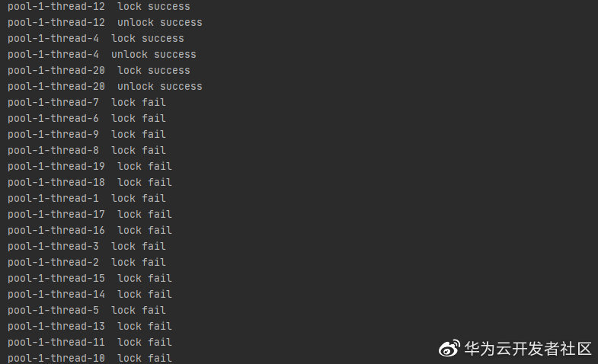This screenshot has width=598, height=364.
Task: Click the pool-1-thread-18 lock fail line
Action: 90,183
